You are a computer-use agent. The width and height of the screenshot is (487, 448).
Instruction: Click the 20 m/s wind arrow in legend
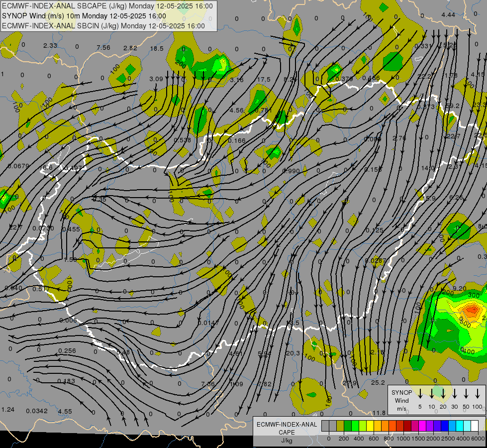(443, 393)
